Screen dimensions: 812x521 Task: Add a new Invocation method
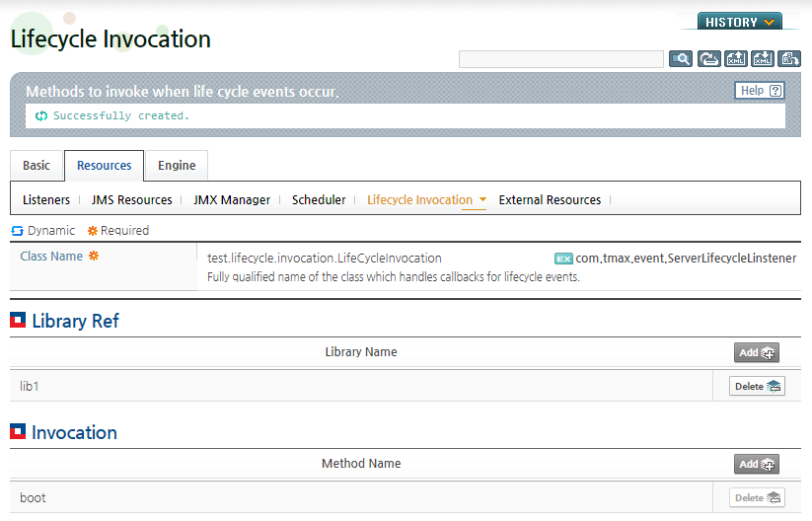(756, 464)
